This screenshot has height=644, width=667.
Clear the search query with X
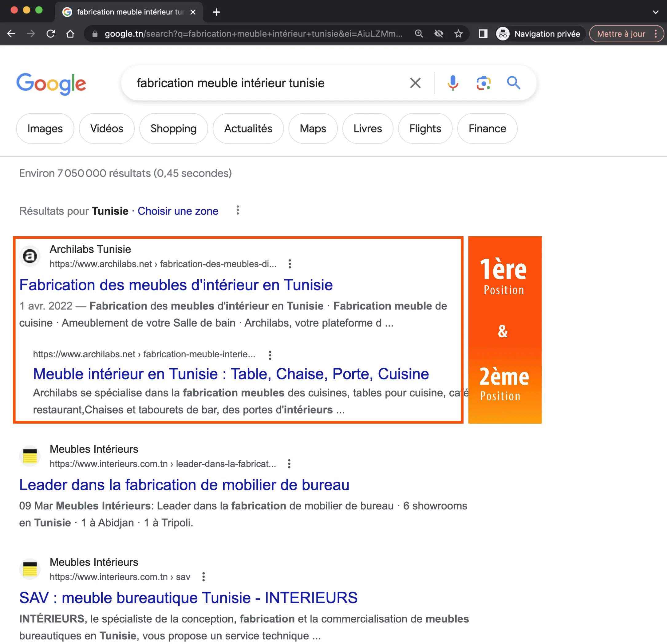click(415, 83)
